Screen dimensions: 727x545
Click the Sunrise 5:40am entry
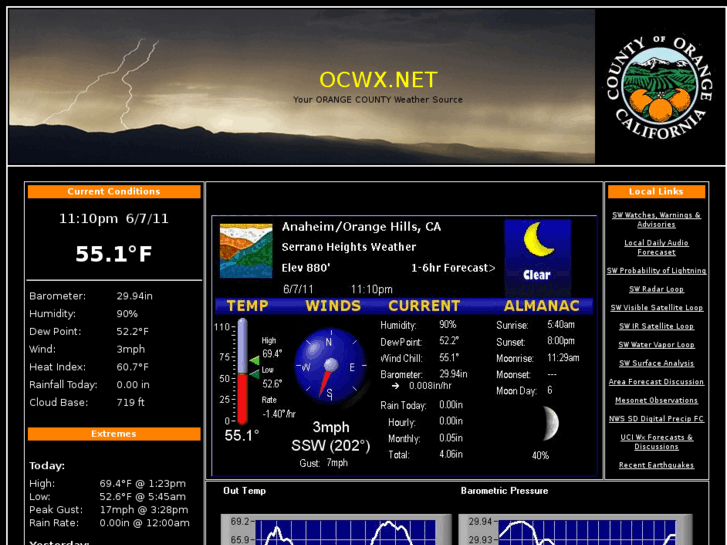pyautogui.click(x=536, y=325)
